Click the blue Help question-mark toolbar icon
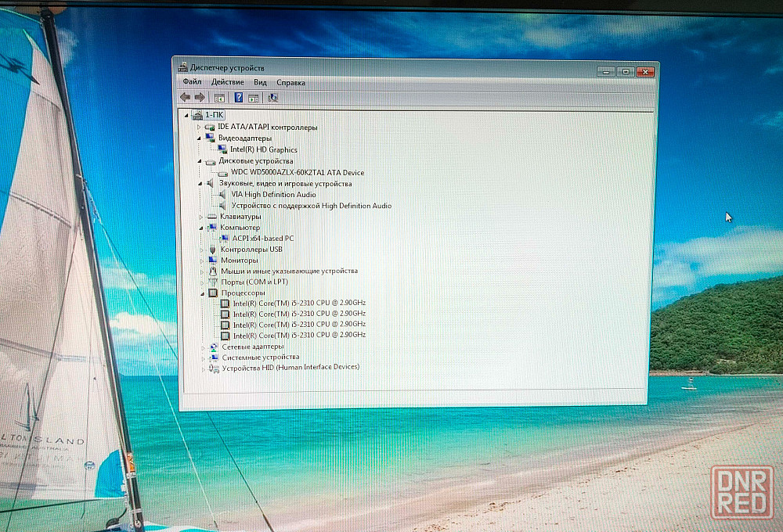Viewport: 783px width, 532px height. (x=239, y=98)
